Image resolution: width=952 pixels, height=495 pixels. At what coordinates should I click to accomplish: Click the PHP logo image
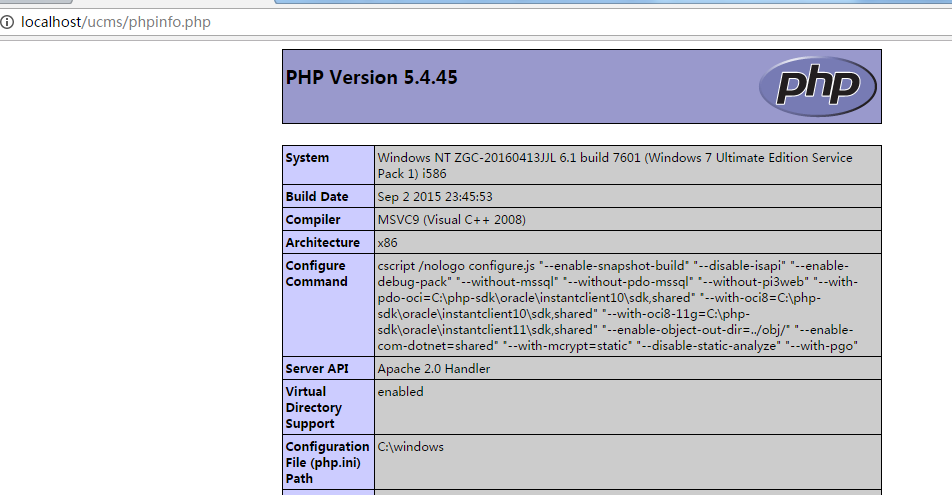tap(818, 86)
